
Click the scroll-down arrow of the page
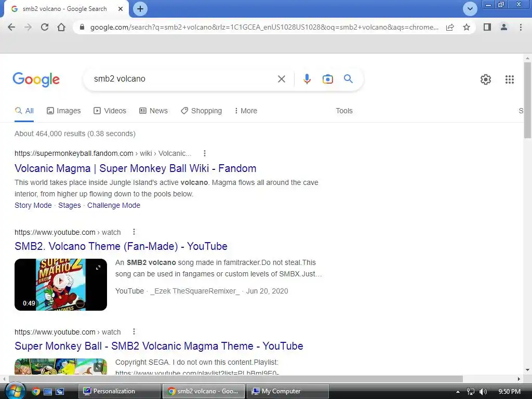click(527, 370)
